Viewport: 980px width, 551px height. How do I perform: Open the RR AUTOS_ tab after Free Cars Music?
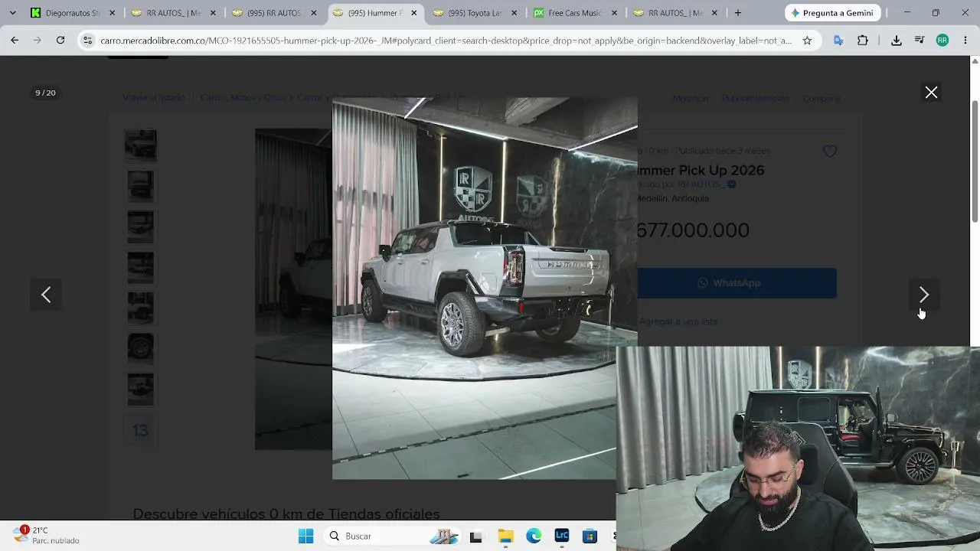(675, 13)
